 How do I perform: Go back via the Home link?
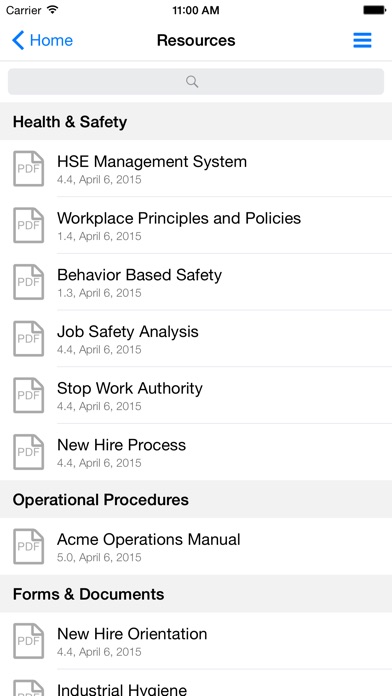point(51,40)
